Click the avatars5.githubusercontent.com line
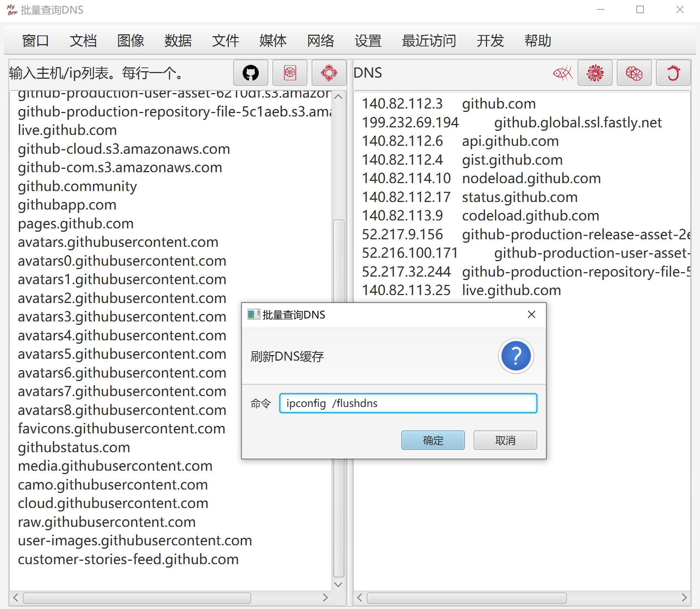 pyautogui.click(x=122, y=354)
